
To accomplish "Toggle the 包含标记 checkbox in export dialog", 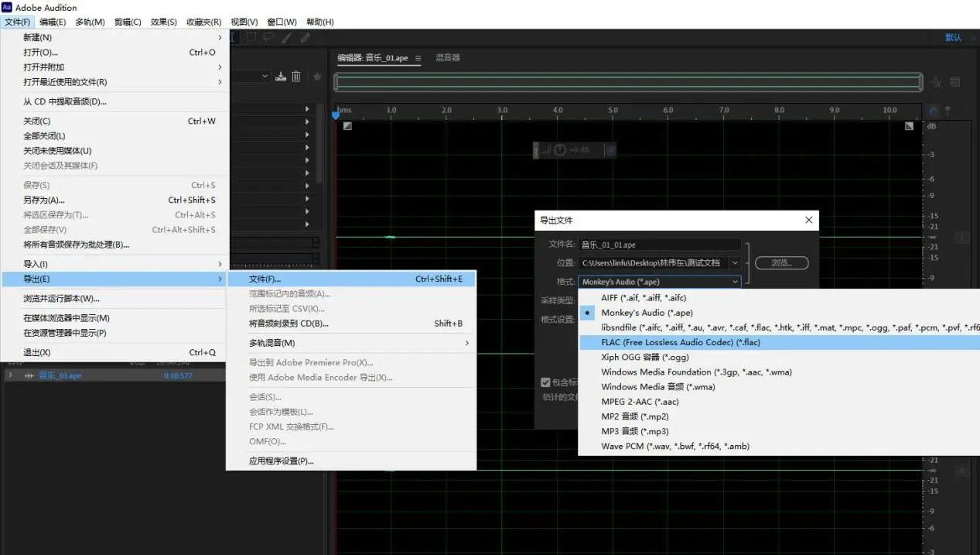I will 545,382.
